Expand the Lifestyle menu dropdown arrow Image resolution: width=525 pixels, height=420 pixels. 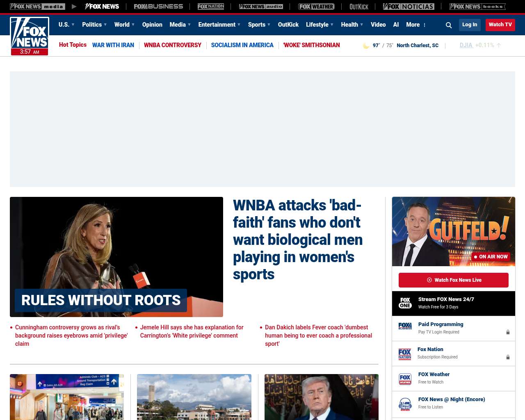(x=332, y=25)
